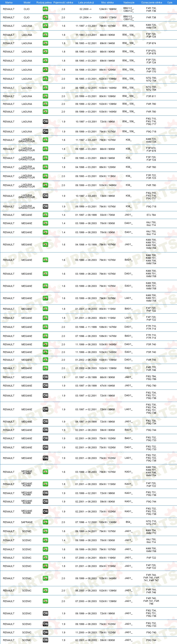Viewport: 177px width, 644px height.
Task: Click the 'F3R 611' engine code
Action: [x=151, y=96]
